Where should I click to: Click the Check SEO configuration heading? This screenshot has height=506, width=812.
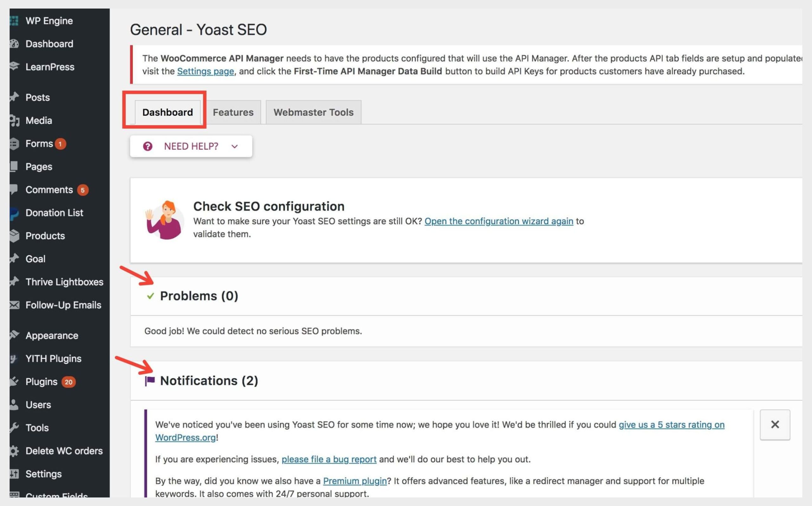click(x=269, y=206)
